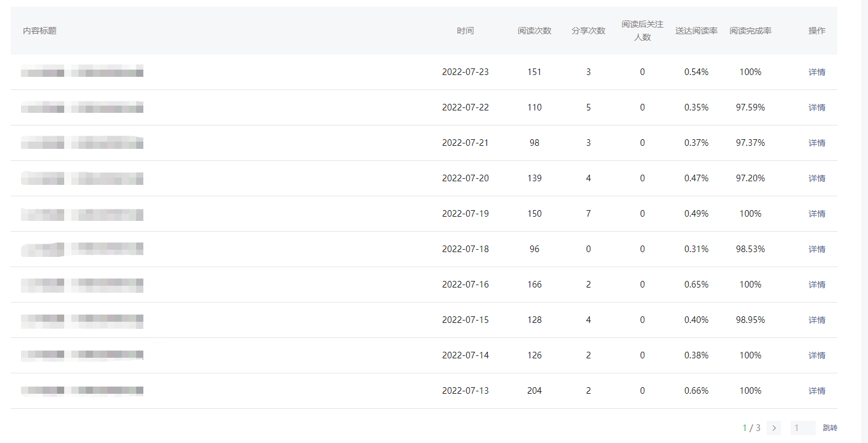Click read count 110
The width and height of the screenshot is (868, 443).
(534, 107)
